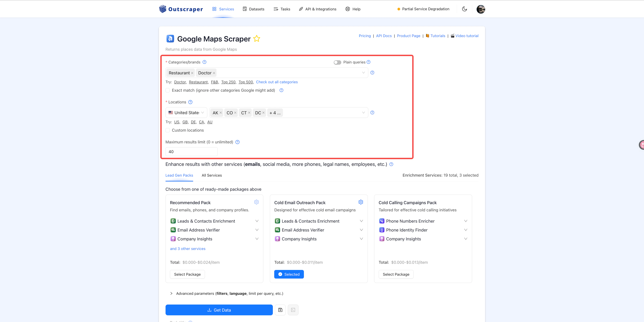Image resolution: width=644 pixels, height=322 pixels.
Task: Enable the Custom locations checkbox
Action: pos(168,130)
